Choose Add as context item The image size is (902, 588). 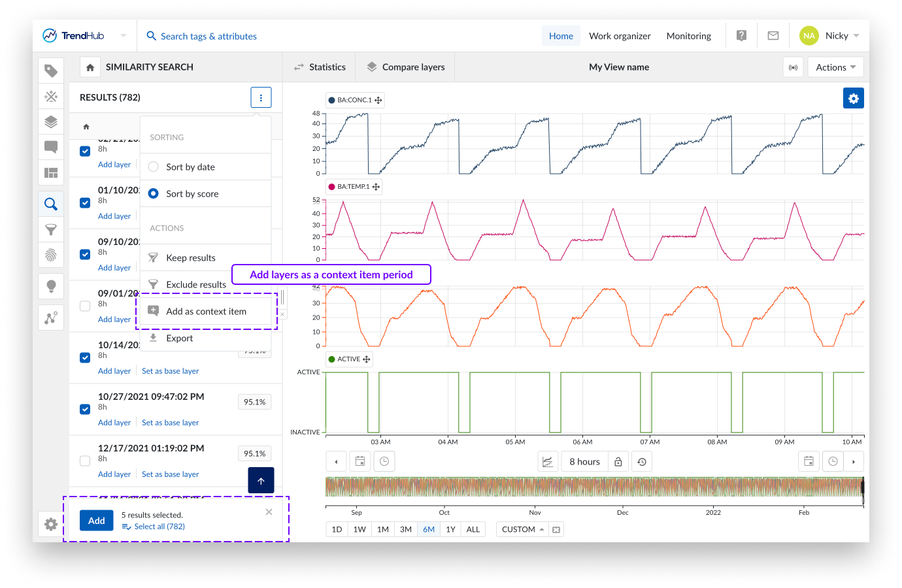tap(206, 312)
